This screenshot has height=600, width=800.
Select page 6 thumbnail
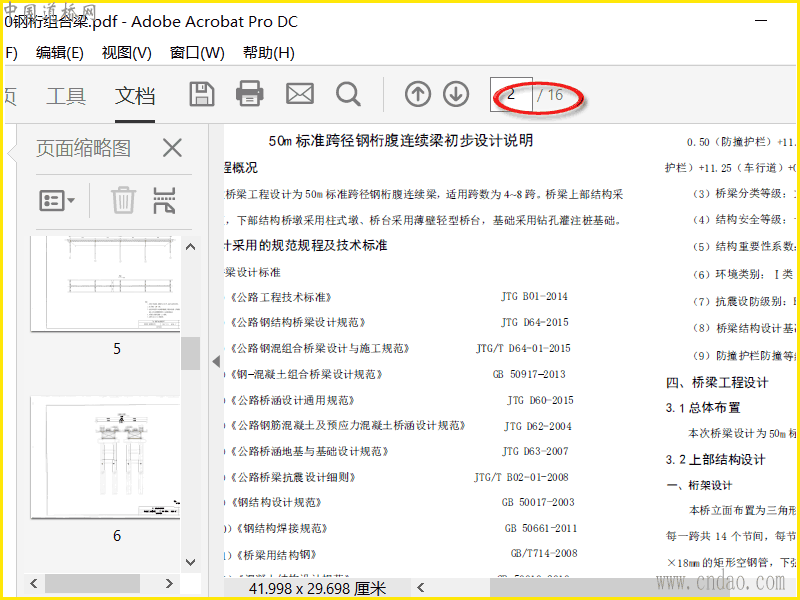(x=105, y=458)
